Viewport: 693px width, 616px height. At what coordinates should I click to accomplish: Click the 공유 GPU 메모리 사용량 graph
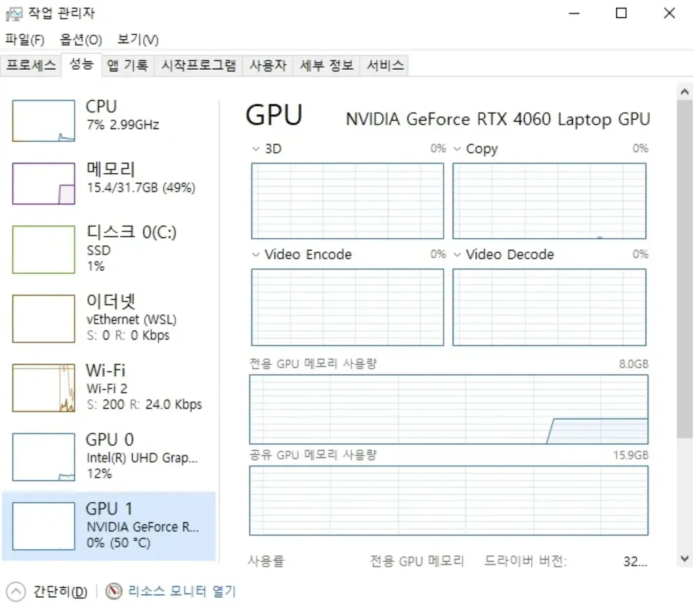coord(448,501)
